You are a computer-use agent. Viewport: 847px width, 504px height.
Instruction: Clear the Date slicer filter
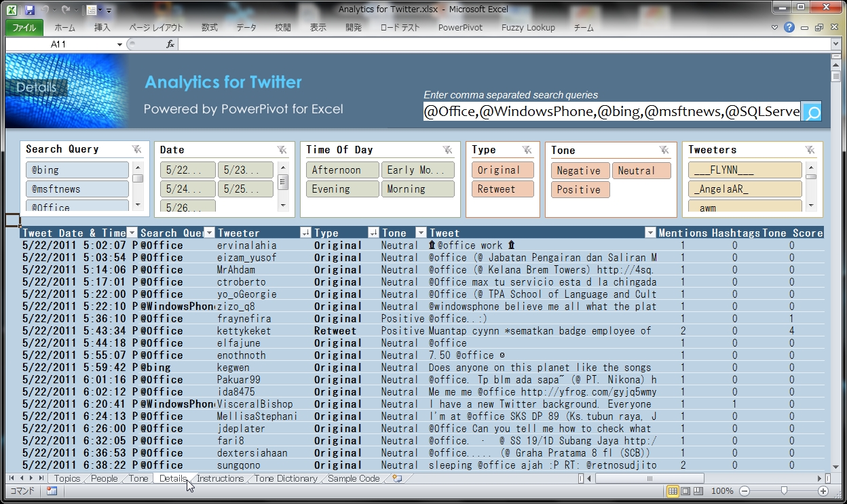pos(282,149)
